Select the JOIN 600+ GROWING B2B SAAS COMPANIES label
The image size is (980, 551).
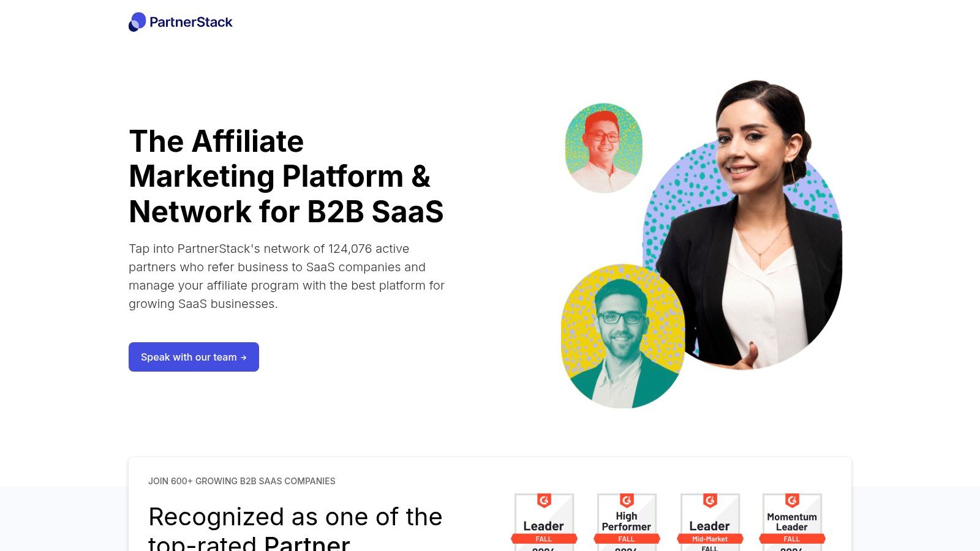tap(241, 481)
